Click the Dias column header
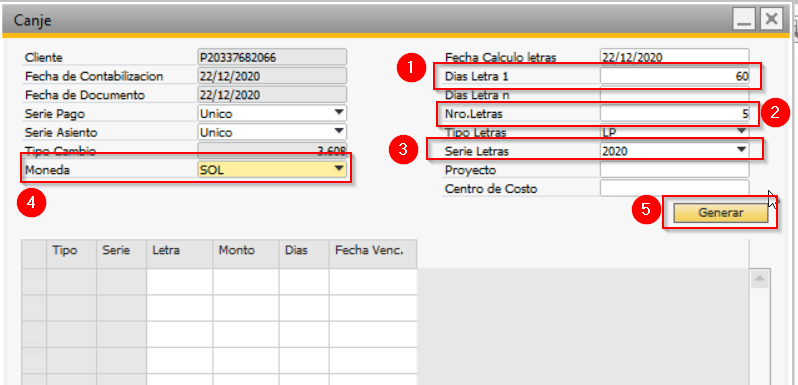Screen dimensions: 798x385 (304, 254)
